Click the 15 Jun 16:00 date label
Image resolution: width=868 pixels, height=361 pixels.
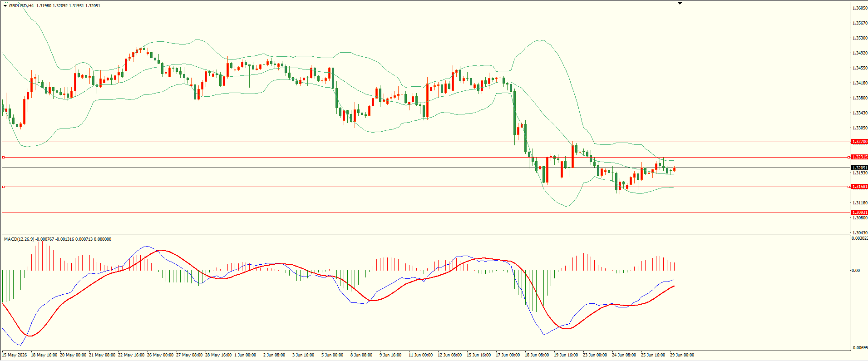point(479,355)
